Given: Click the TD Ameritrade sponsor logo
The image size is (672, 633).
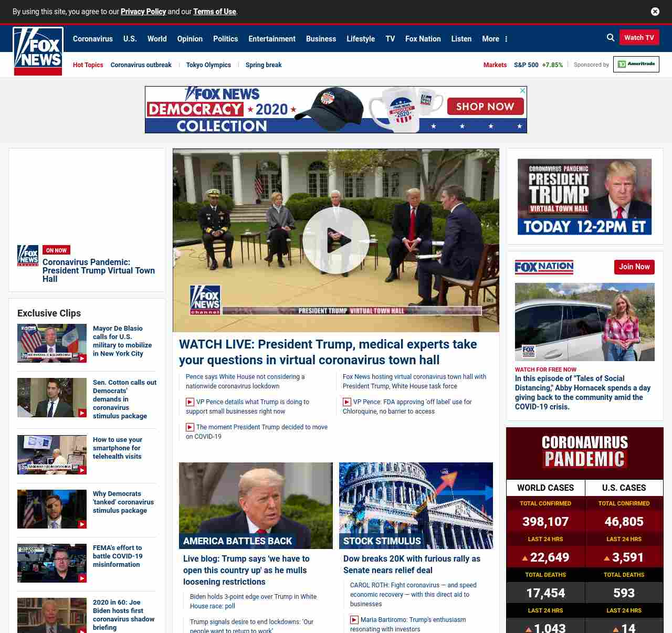Looking at the screenshot, I should pyautogui.click(x=636, y=65).
